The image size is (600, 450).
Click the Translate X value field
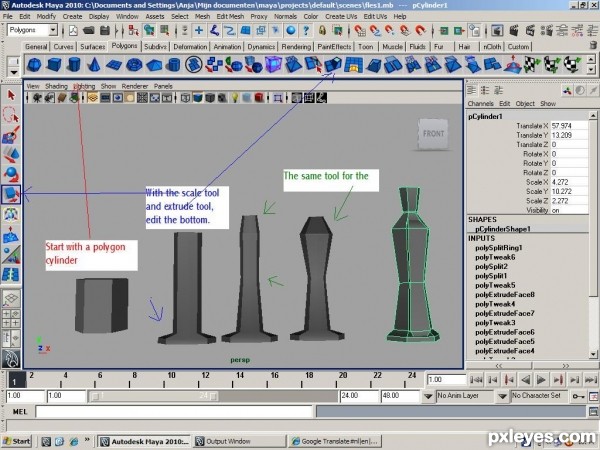569,126
